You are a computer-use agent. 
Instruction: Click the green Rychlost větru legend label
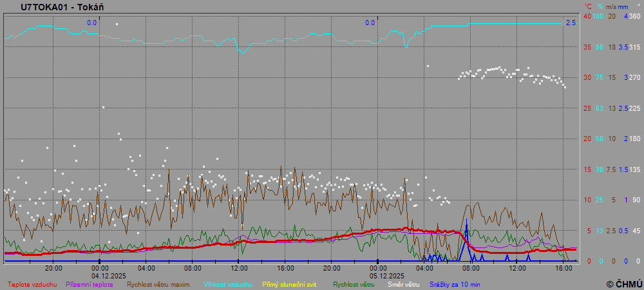coord(354,284)
